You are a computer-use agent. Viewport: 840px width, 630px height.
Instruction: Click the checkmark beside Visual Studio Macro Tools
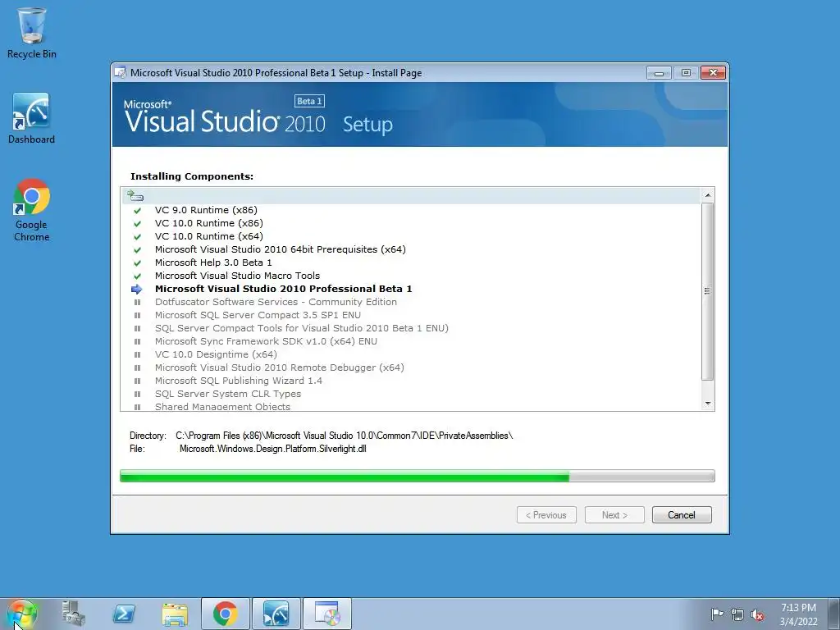coord(137,276)
